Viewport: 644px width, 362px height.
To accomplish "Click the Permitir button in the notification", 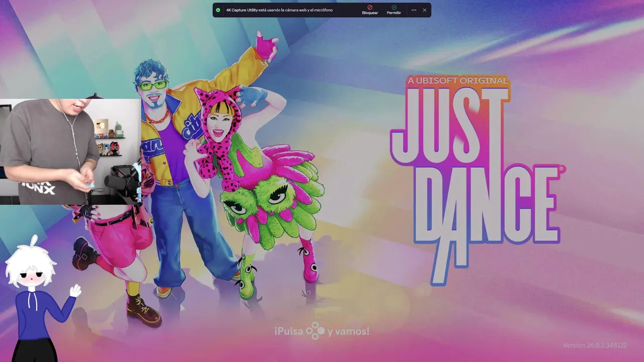I will tap(394, 10).
